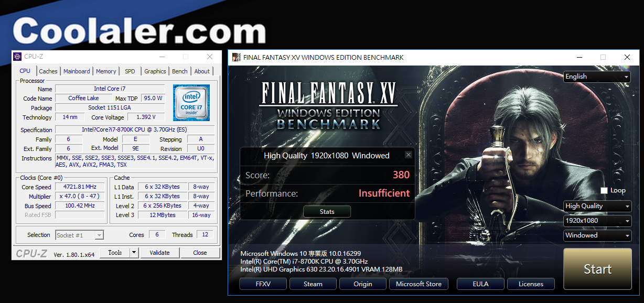This screenshot has width=644, height=303.
Task: Click the CPU-Z app icon in title bar
Action: tap(18, 57)
